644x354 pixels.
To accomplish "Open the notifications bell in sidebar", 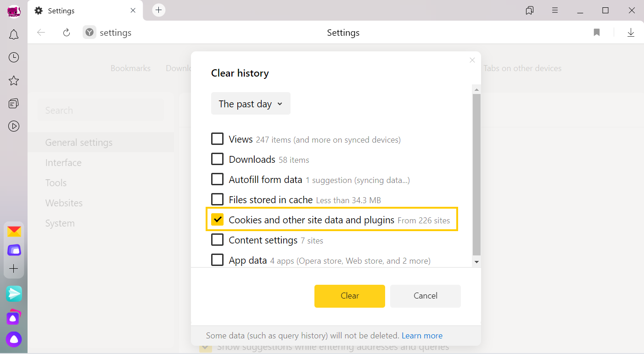I will [x=14, y=34].
